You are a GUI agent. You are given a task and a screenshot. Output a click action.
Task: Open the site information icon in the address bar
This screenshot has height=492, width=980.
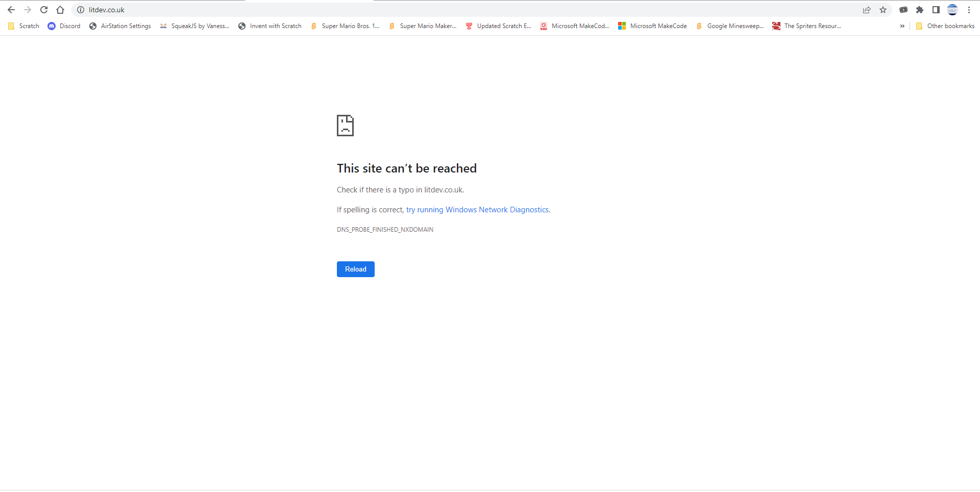click(80, 9)
